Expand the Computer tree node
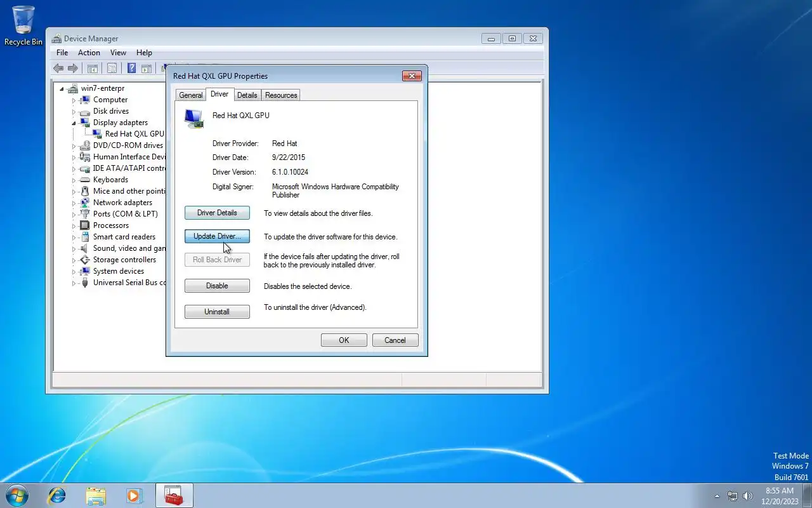The image size is (812, 508). [74, 100]
